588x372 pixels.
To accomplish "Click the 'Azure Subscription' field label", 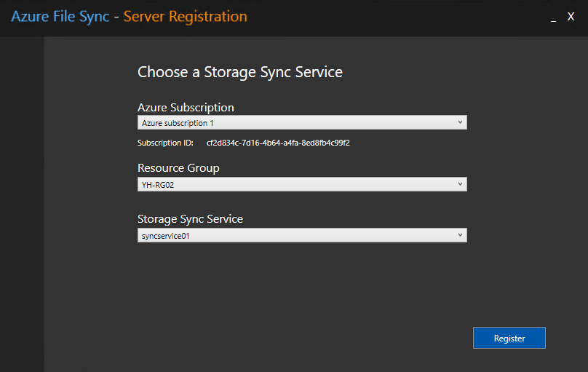I will pyautogui.click(x=186, y=108).
